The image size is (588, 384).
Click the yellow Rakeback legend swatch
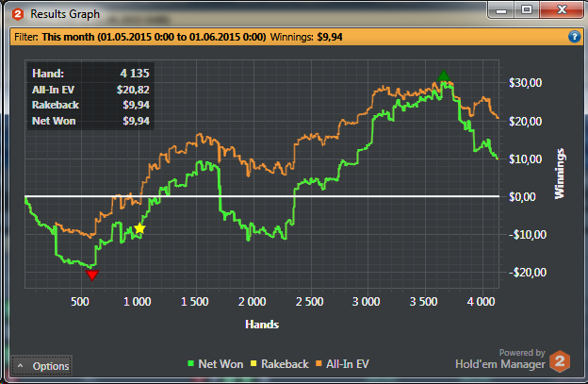click(x=253, y=363)
